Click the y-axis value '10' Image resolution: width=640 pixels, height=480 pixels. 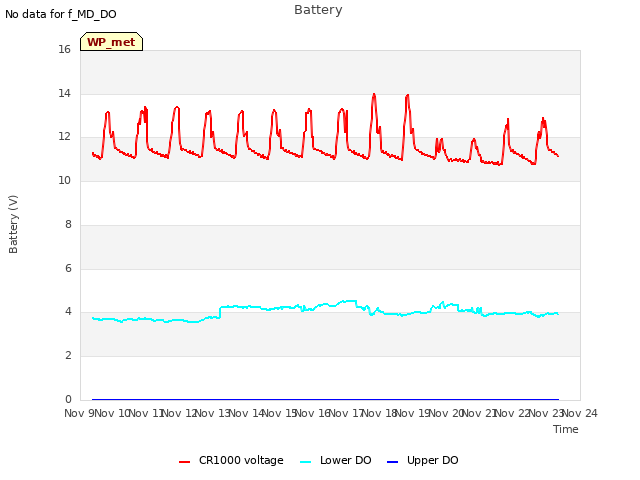coord(64,180)
